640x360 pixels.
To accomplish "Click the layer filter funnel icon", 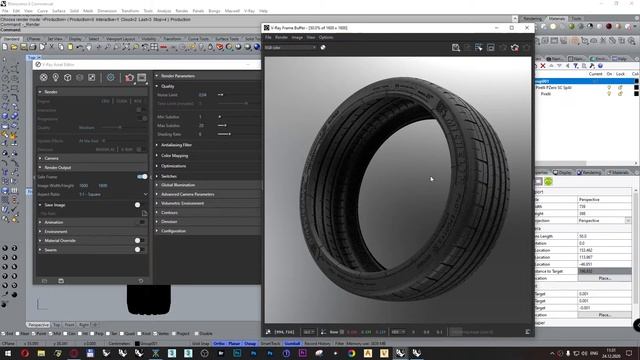I will click(x=576, y=66).
